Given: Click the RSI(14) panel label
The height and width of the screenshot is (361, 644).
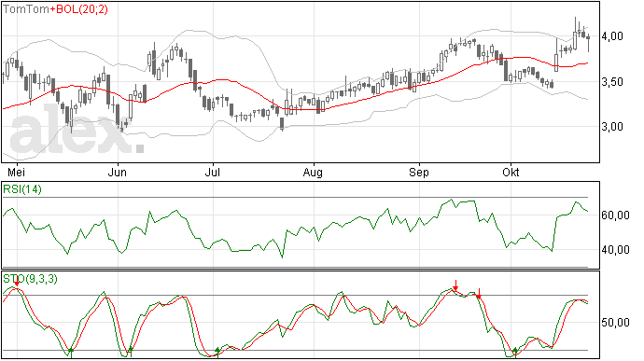Looking at the screenshot, I should click(22, 189).
